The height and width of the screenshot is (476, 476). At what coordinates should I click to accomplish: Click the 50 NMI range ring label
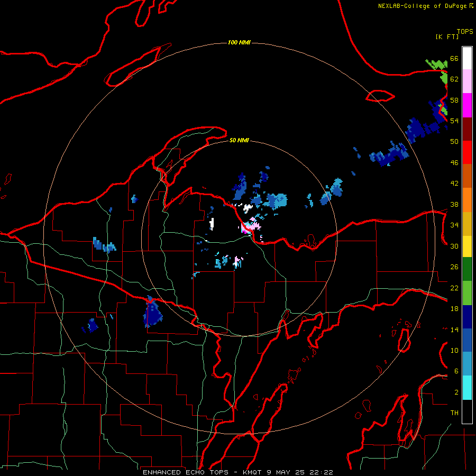point(239,140)
